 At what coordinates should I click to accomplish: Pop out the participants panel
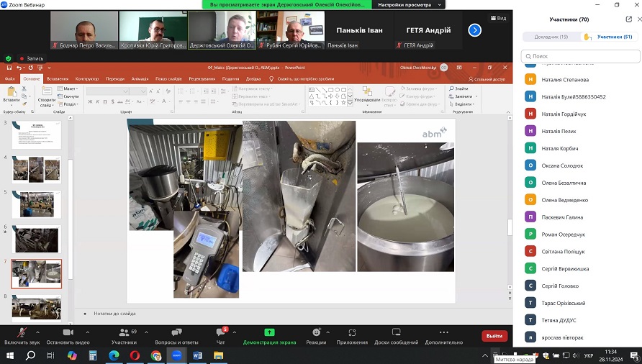628,19
